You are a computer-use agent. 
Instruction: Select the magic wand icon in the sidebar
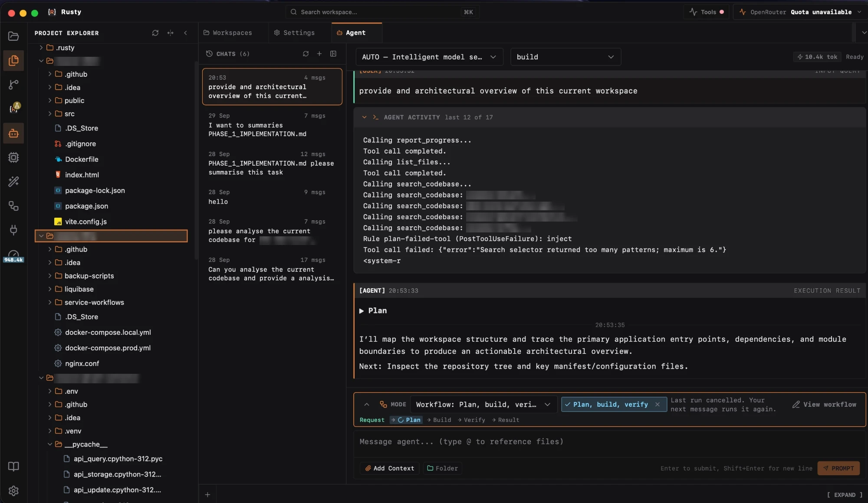[x=13, y=182]
